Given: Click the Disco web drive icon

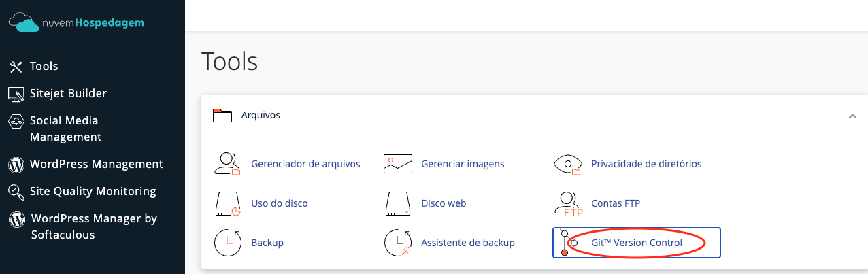Looking at the screenshot, I should 398,203.
